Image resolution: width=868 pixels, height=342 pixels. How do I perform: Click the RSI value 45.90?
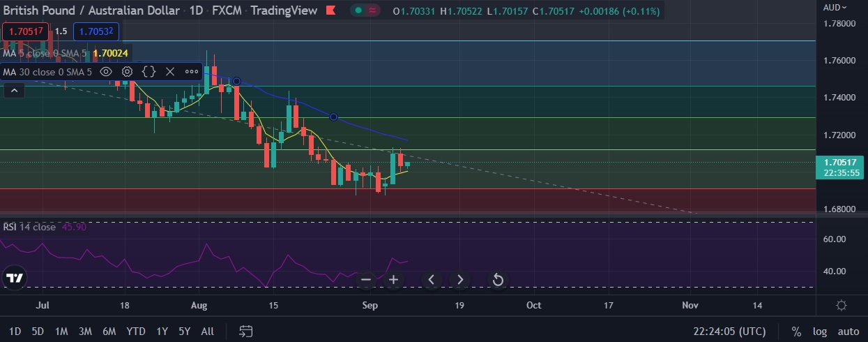pyautogui.click(x=74, y=227)
